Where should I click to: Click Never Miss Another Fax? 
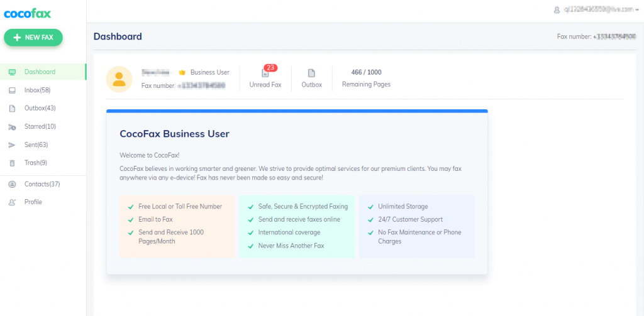pos(291,246)
